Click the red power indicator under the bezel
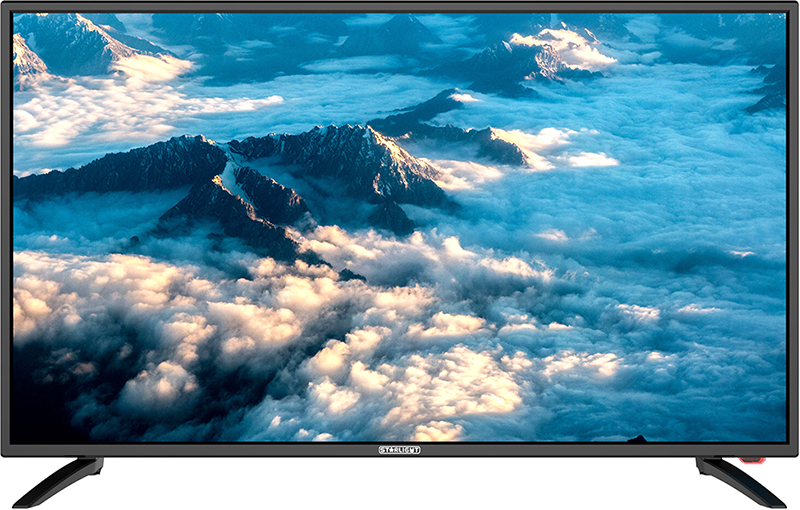This screenshot has height=510, width=800. click(752, 461)
